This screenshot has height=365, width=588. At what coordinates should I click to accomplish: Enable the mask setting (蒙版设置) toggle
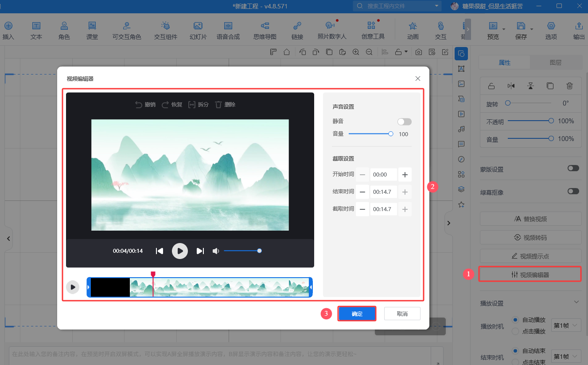pos(573,169)
